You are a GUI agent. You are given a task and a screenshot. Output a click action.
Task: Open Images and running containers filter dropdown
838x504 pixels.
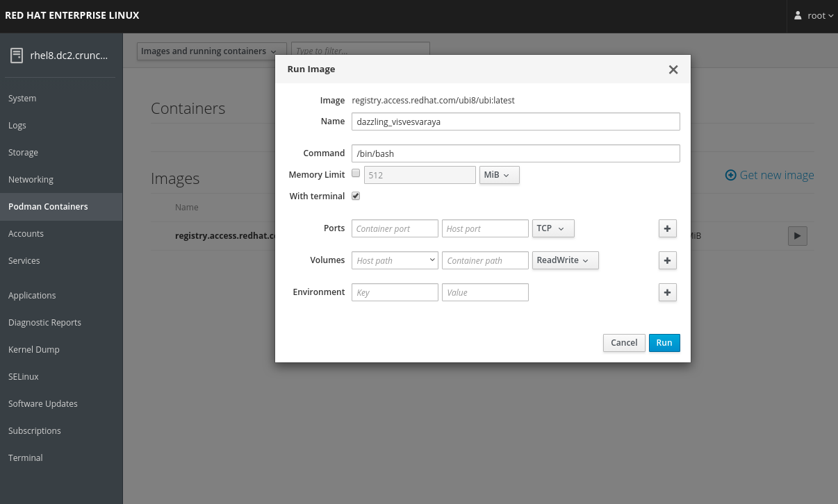click(x=211, y=51)
